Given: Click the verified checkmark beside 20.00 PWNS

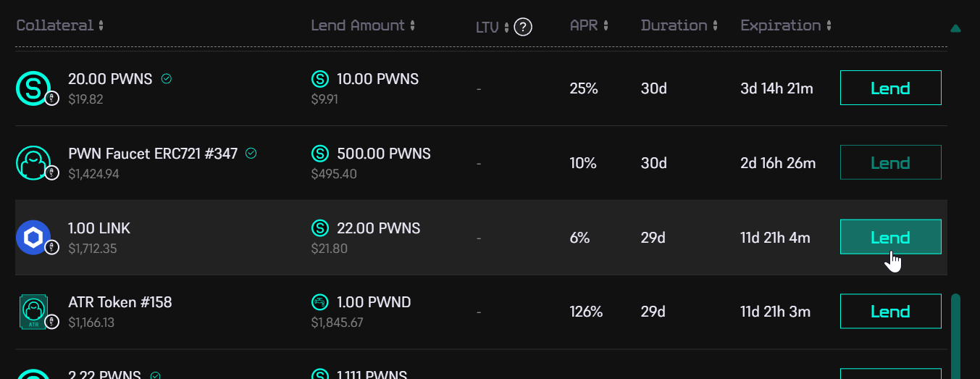Looking at the screenshot, I should tap(167, 79).
